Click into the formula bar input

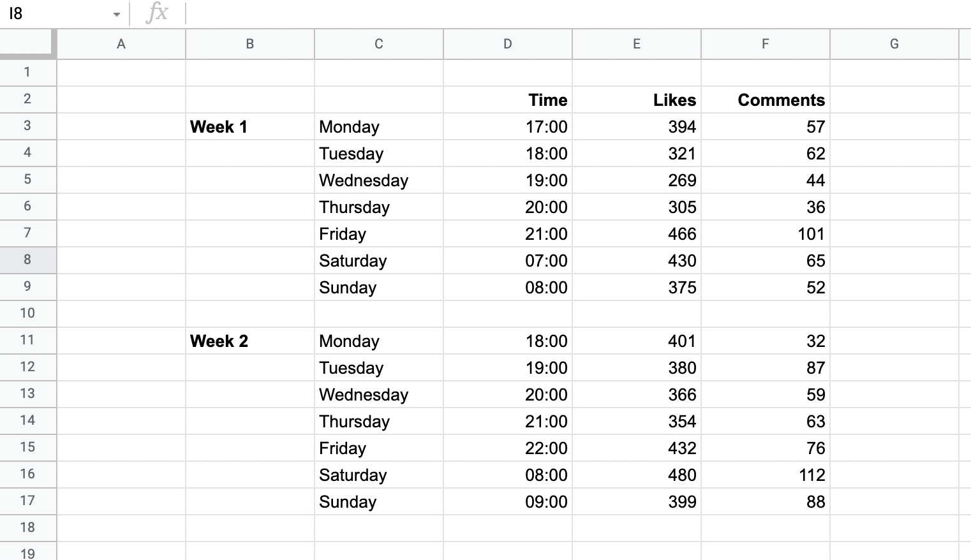[x=574, y=13]
